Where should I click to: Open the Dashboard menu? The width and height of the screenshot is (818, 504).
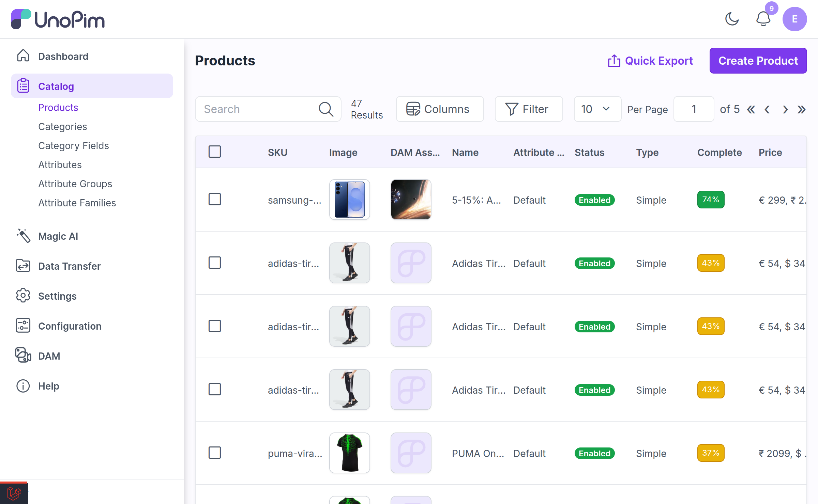(x=92, y=56)
